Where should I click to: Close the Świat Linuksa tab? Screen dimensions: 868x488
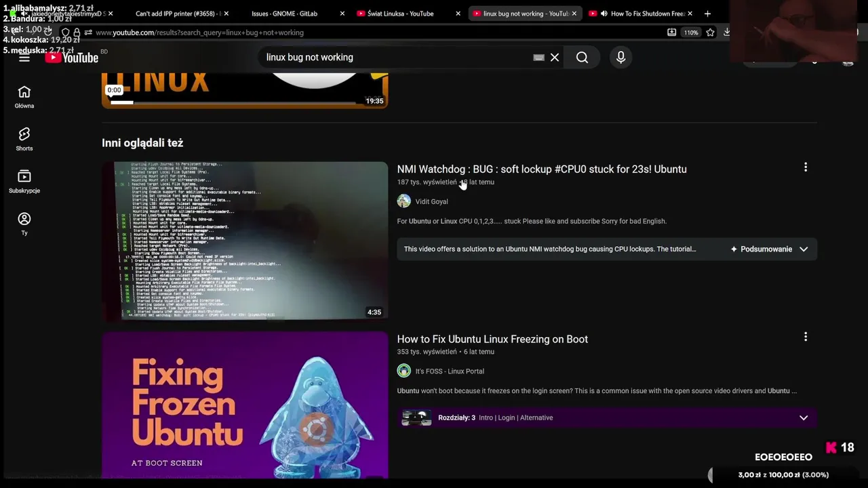click(x=458, y=14)
